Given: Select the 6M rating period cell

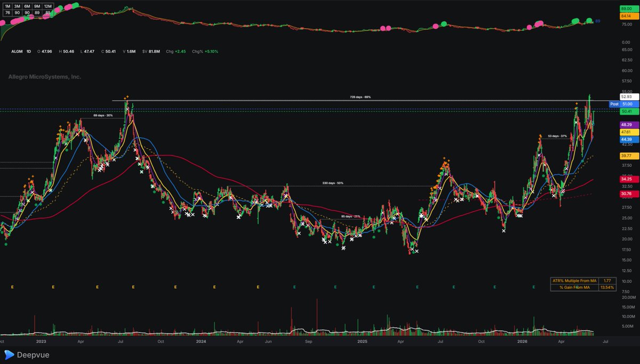Looking at the screenshot, I should pyautogui.click(x=27, y=5).
